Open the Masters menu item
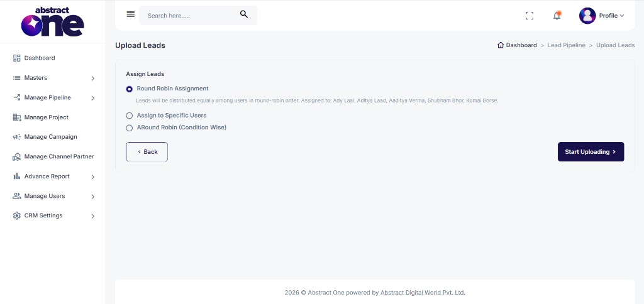This screenshot has height=304, width=644. (x=36, y=77)
